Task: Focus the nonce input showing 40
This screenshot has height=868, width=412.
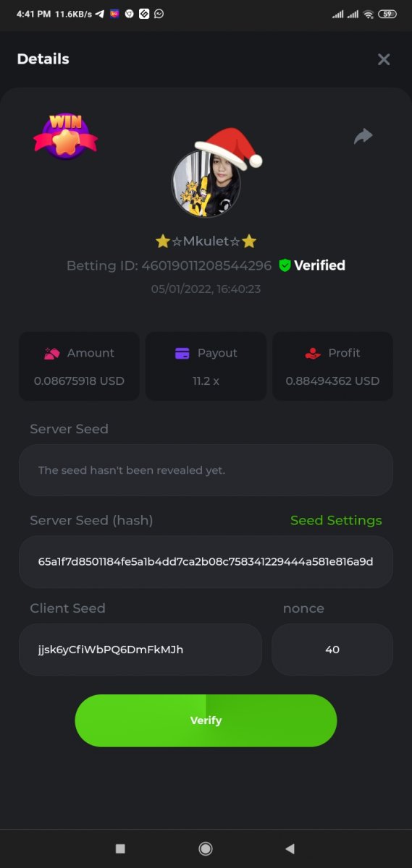Action: pos(332,650)
